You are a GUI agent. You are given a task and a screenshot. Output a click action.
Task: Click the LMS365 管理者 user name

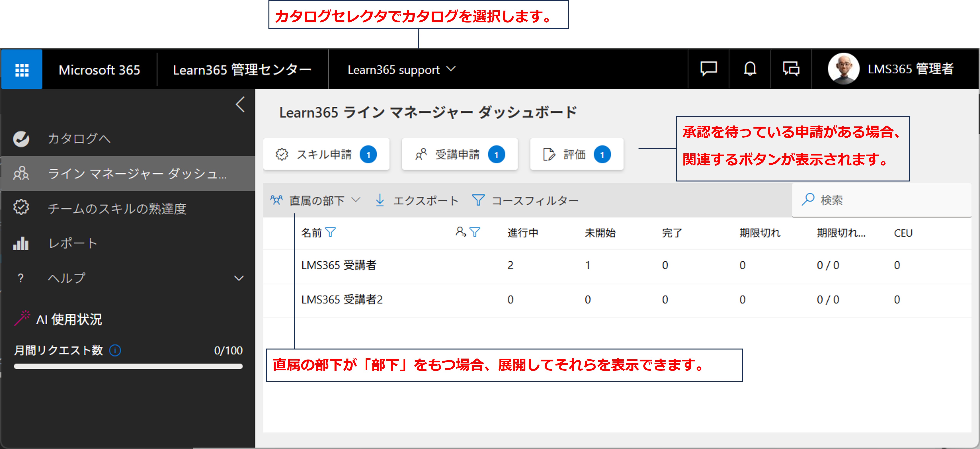910,69
